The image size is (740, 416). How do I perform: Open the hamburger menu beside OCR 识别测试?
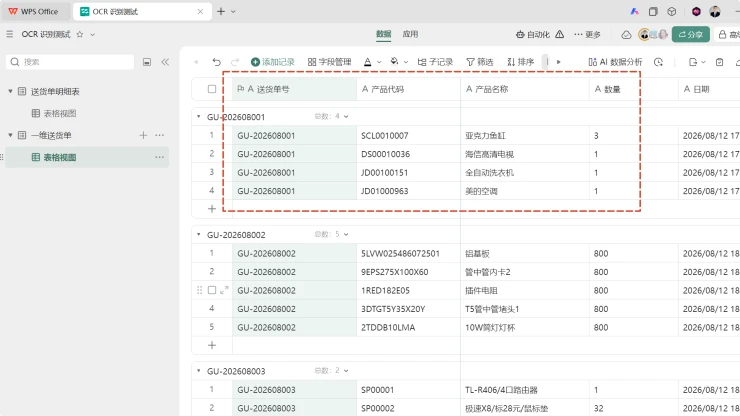click(9, 34)
